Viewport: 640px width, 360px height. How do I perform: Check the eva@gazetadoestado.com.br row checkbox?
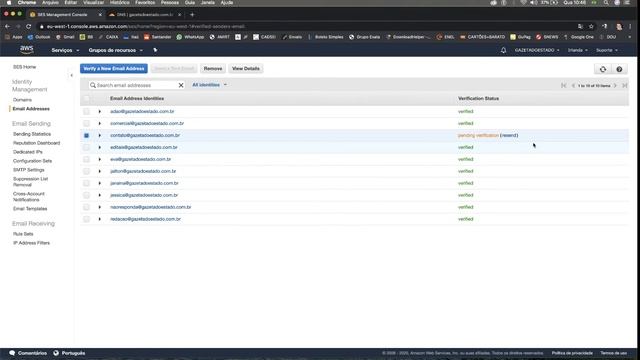(x=87, y=159)
